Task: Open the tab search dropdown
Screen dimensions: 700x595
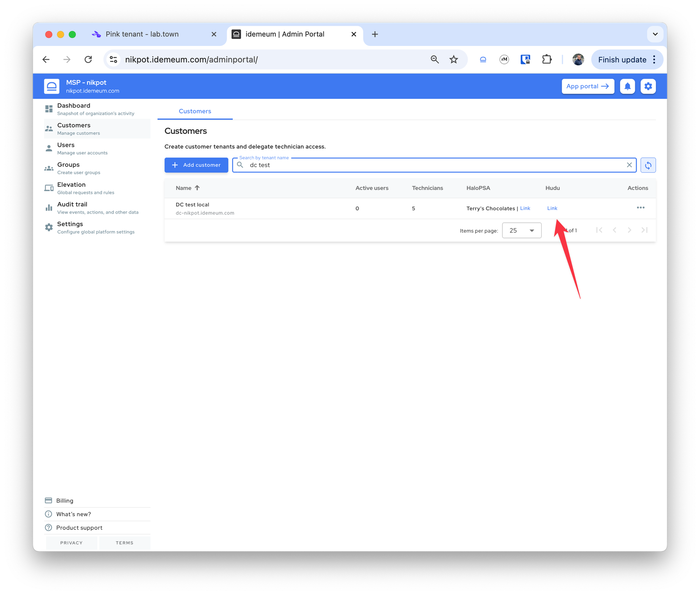Action: click(x=655, y=34)
